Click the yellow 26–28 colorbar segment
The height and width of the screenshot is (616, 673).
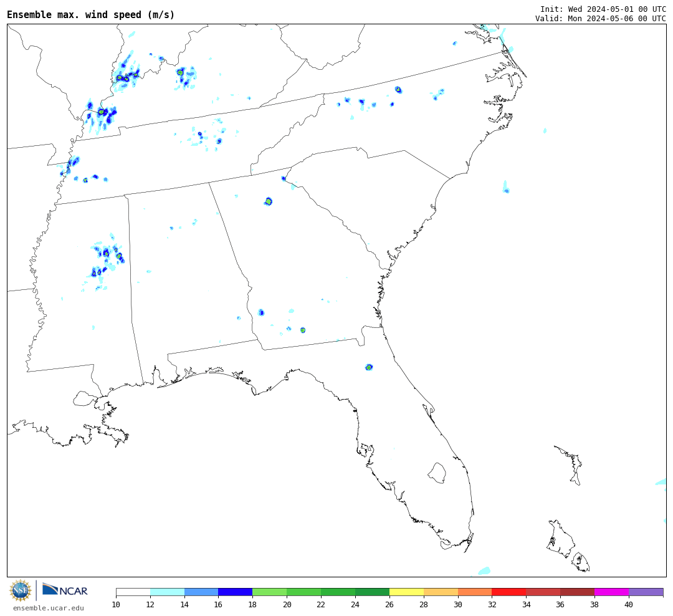click(406, 592)
